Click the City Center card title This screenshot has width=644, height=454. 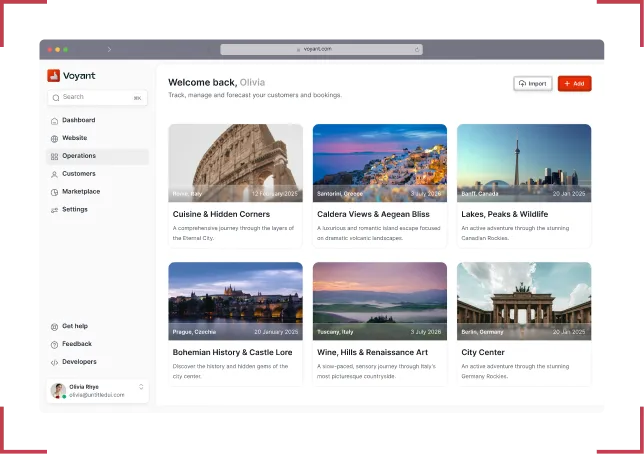coord(483,352)
